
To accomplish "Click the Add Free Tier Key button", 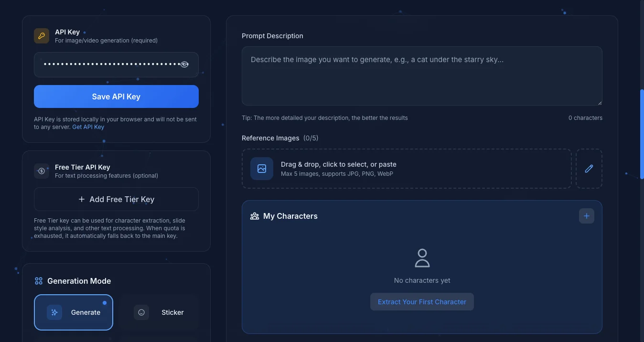I will pyautogui.click(x=116, y=199).
